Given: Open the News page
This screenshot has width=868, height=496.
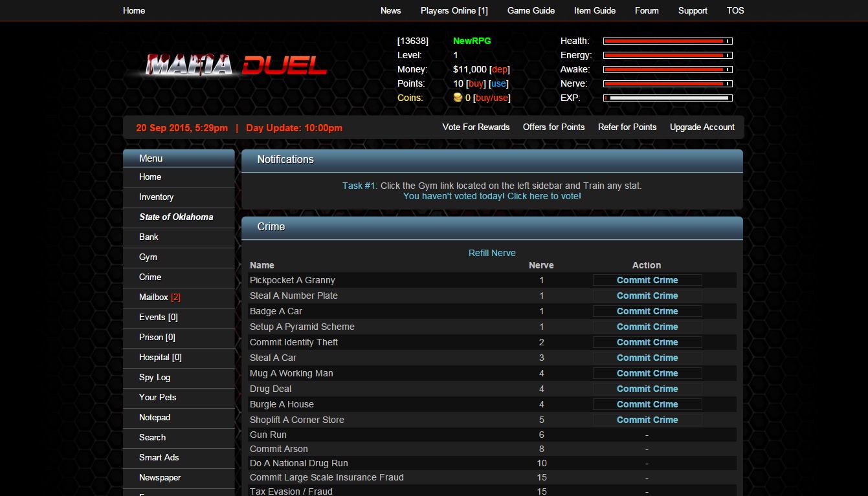Looking at the screenshot, I should [391, 10].
